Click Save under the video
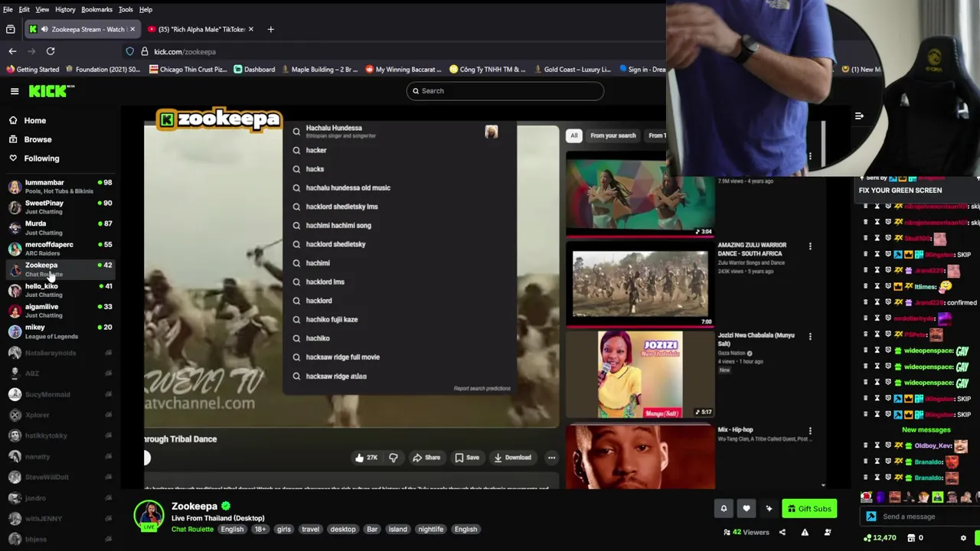The image size is (980, 551). [x=467, y=458]
